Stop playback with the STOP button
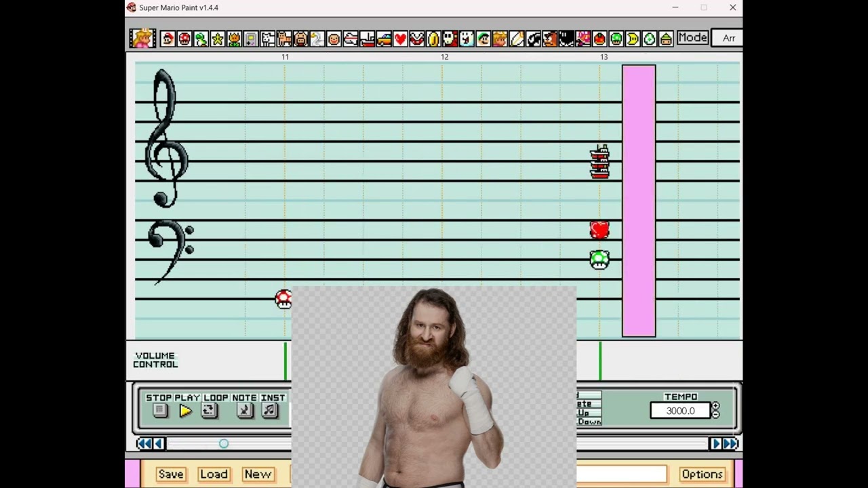868x488 pixels. click(159, 410)
